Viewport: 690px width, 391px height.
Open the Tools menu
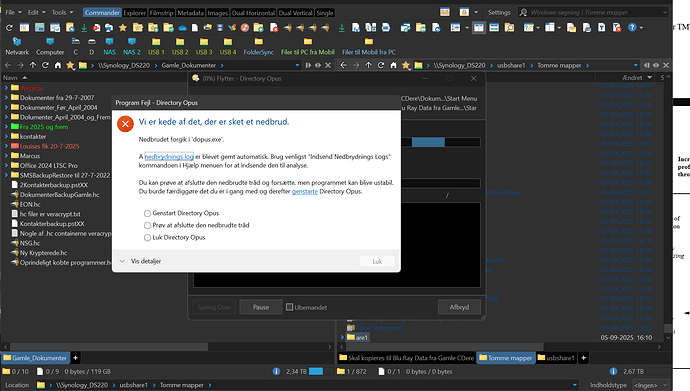point(62,12)
